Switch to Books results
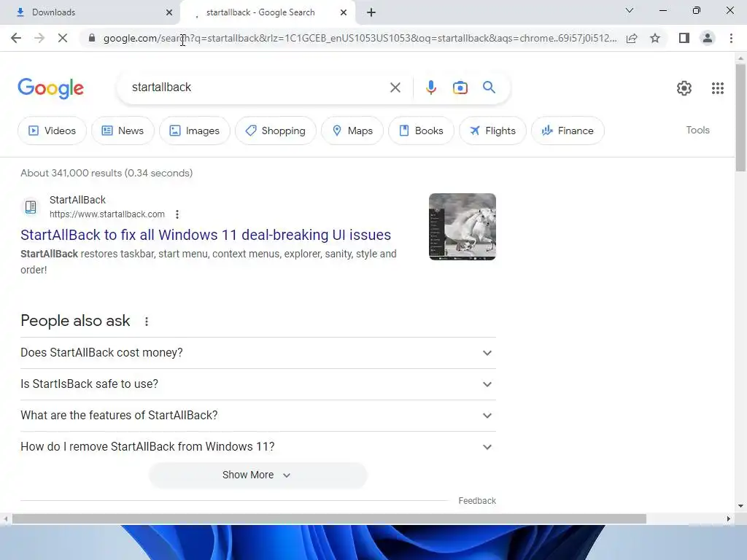The height and width of the screenshot is (560, 747). click(421, 131)
